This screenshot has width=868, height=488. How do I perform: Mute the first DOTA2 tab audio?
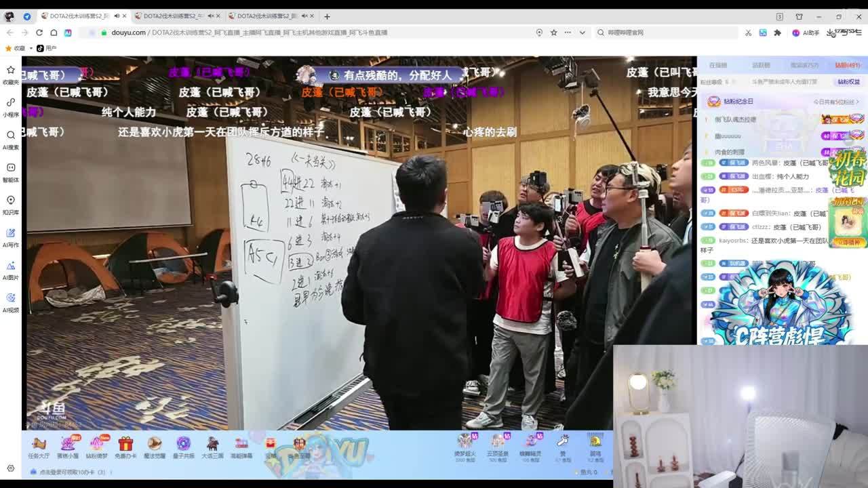(116, 16)
